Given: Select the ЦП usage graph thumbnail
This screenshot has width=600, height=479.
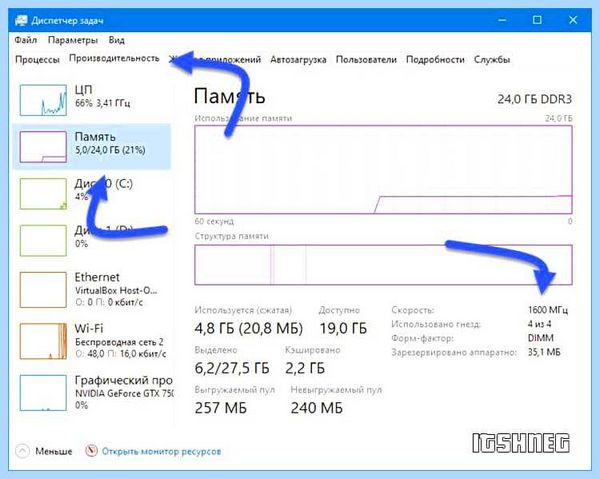Looking at the screenshot, I should click(x=43, y=100).
